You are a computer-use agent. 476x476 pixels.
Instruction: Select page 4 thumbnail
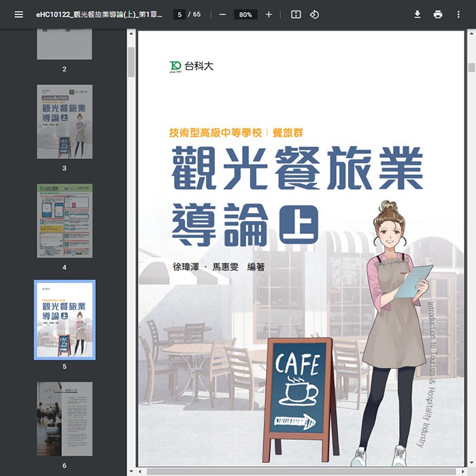[x=65, y=220]
